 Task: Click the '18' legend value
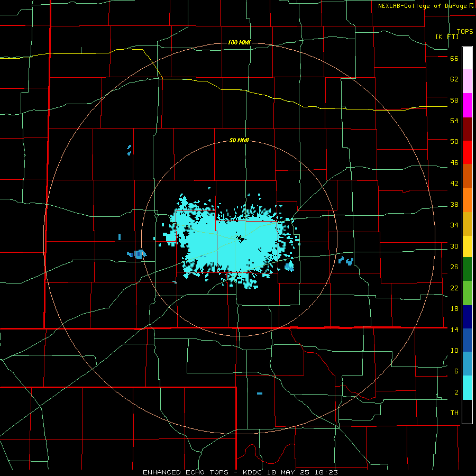[x=454, y=309]
